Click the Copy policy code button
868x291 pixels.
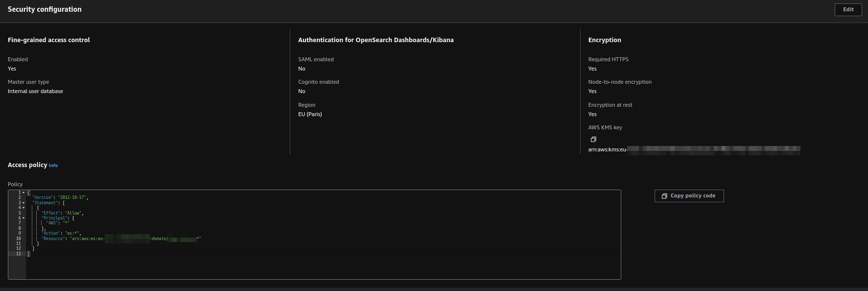(689, 196)
